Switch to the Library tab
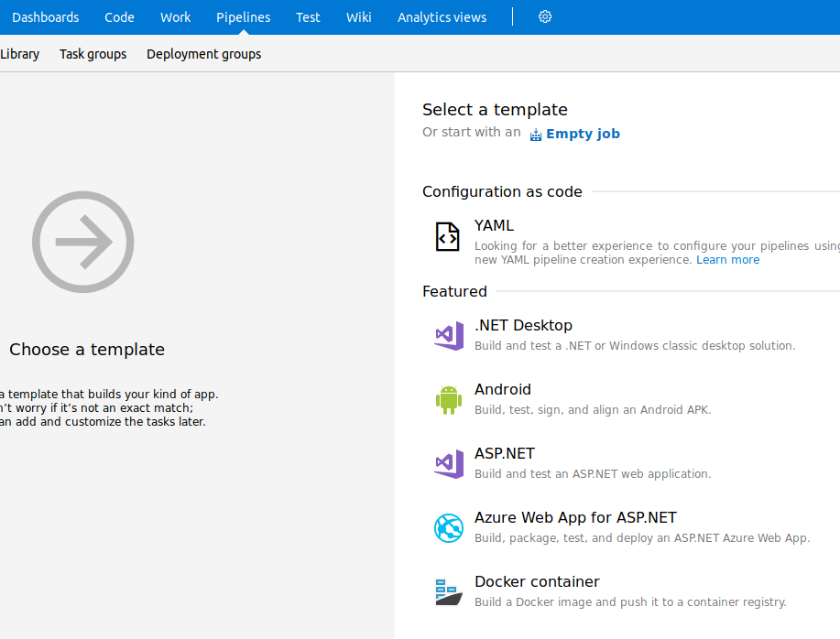The width and height of the screenshot is (840, 639). click(20, 54)
